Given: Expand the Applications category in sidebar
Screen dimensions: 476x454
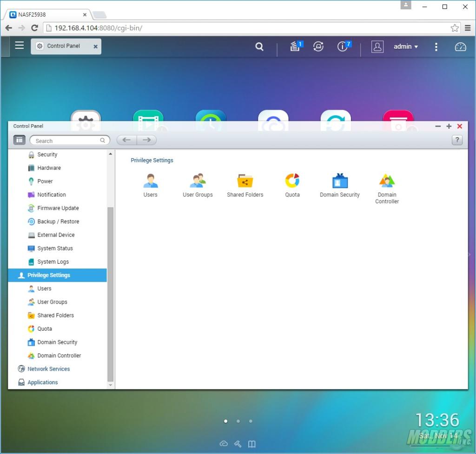Looking at the screenshot, I should coord(42,382).
